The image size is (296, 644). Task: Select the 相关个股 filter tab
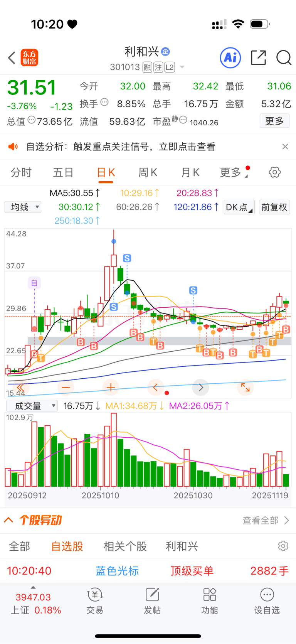125,546
